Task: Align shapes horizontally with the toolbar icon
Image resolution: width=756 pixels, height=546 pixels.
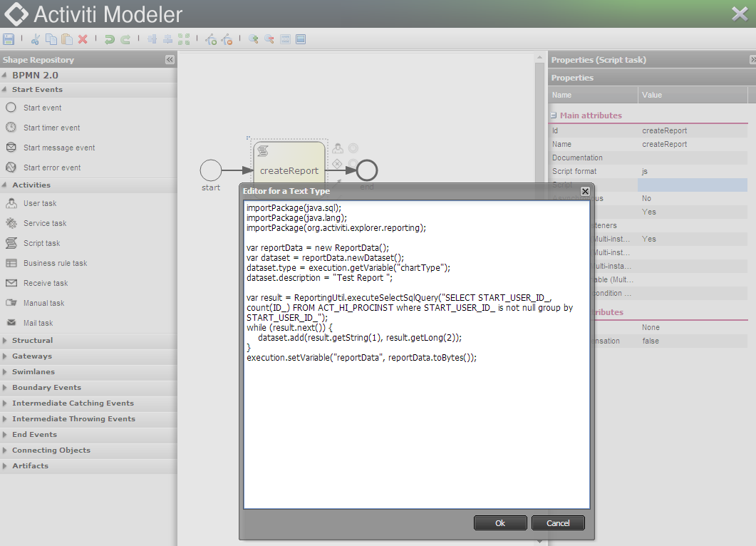Action: 167,39
